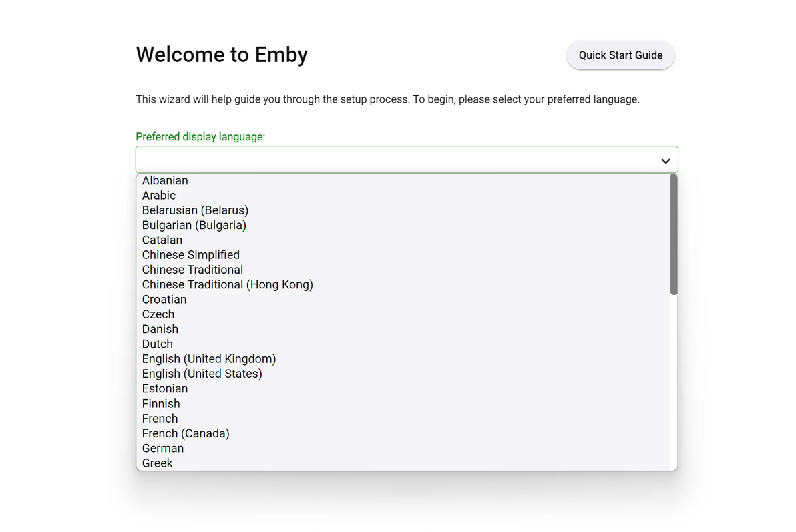The width and height of the screenshot is (796, 532).
Task: Select Chinese Traditional (Hong Kong)
Action: [228, 284]
